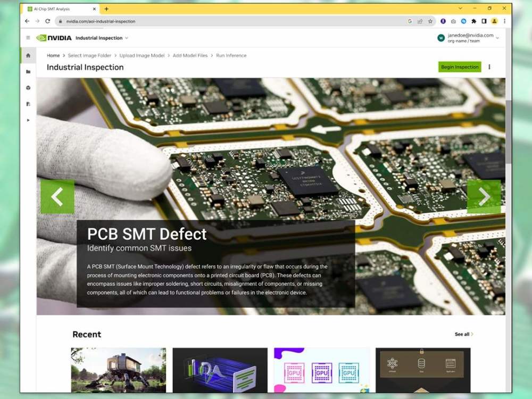Viewport: 532px width, 399px height.
Task: Toggle the browser side panel icon
Action: point(484,21)
